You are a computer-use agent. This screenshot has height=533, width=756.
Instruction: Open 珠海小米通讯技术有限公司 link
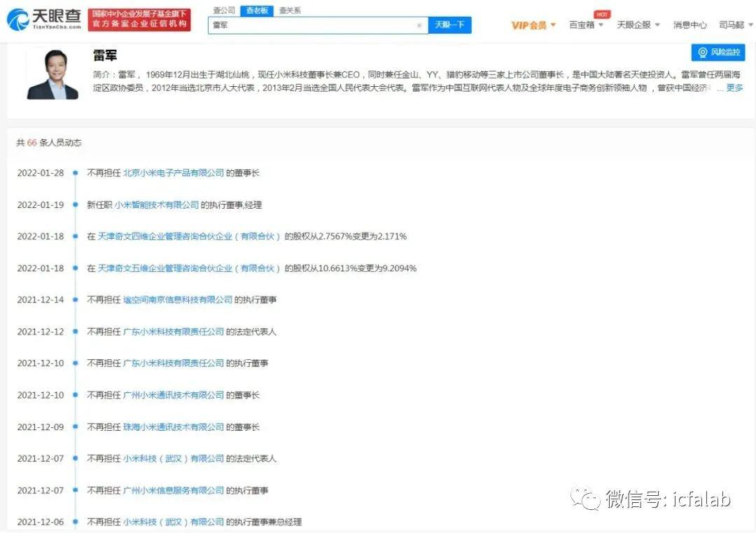click(x=174, y=427)
